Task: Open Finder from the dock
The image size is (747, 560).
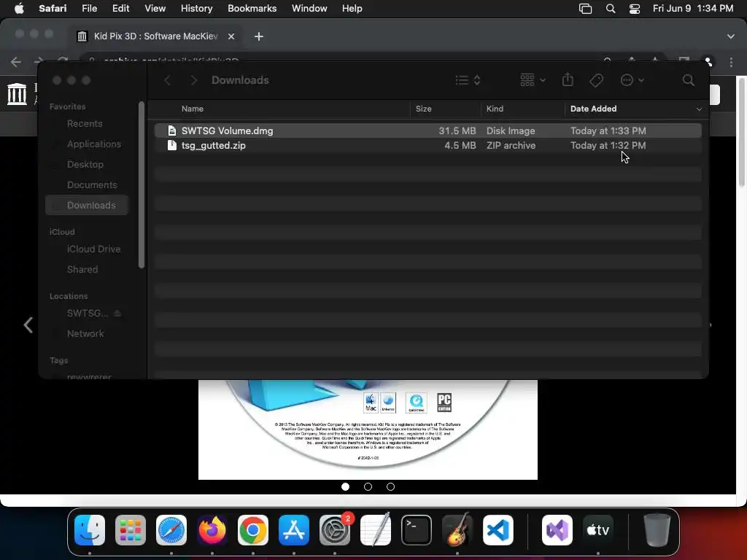Action: tap(90, 530)
